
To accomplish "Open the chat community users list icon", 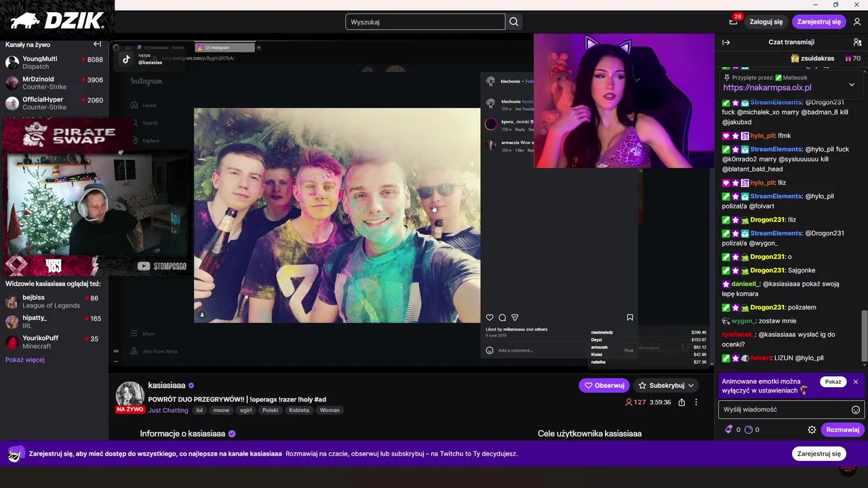I will pos(857,42).
